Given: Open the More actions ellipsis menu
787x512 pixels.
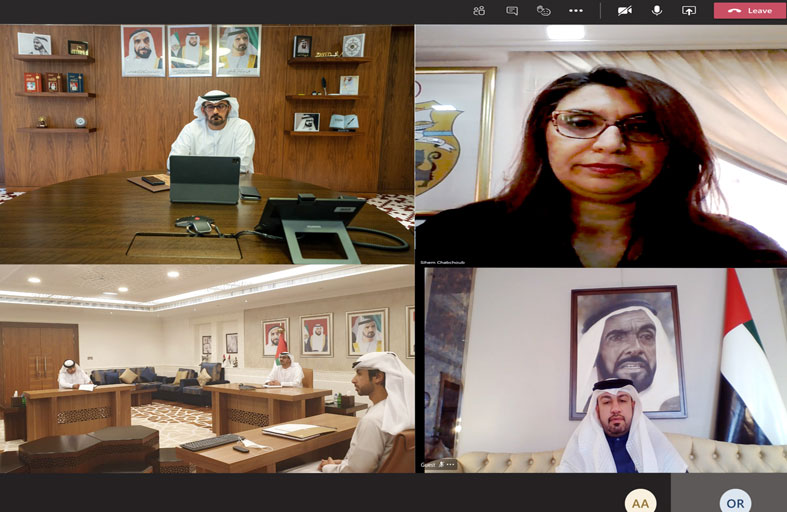Looking at the screenshot, I should [576, 10].
